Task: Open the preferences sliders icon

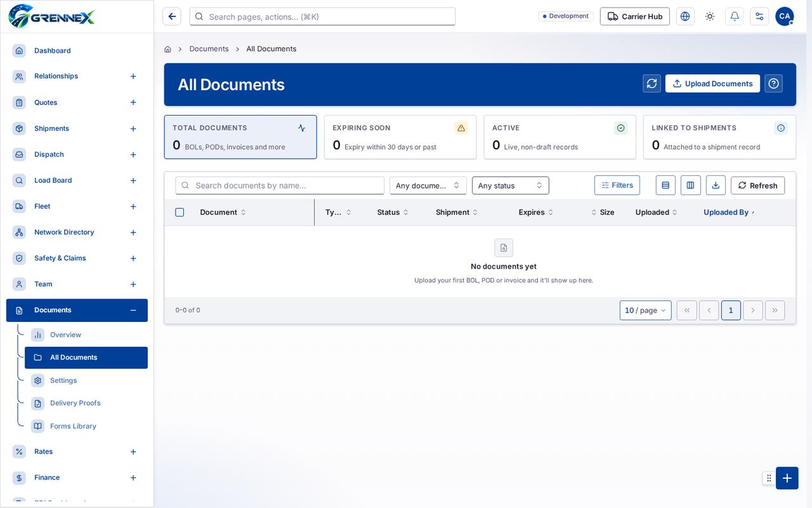Action: (x=759, y=17)
